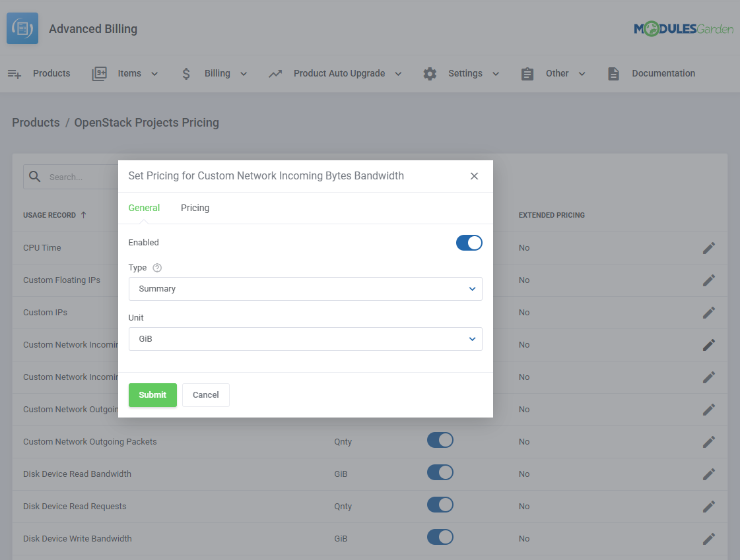Viewport: 740px width, 560px height.
Task: Switch to the General tab
Action: click(x=144, y=208)
